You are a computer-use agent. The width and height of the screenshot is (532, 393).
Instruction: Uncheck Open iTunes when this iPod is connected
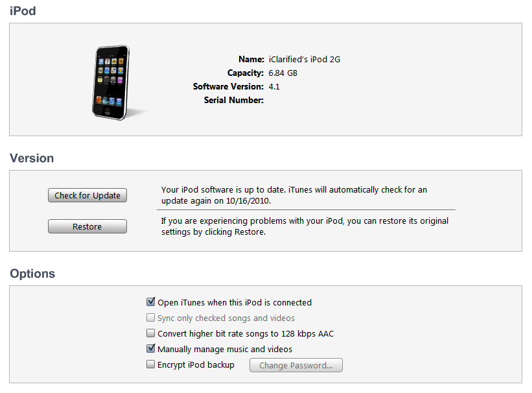coord(150,302)
